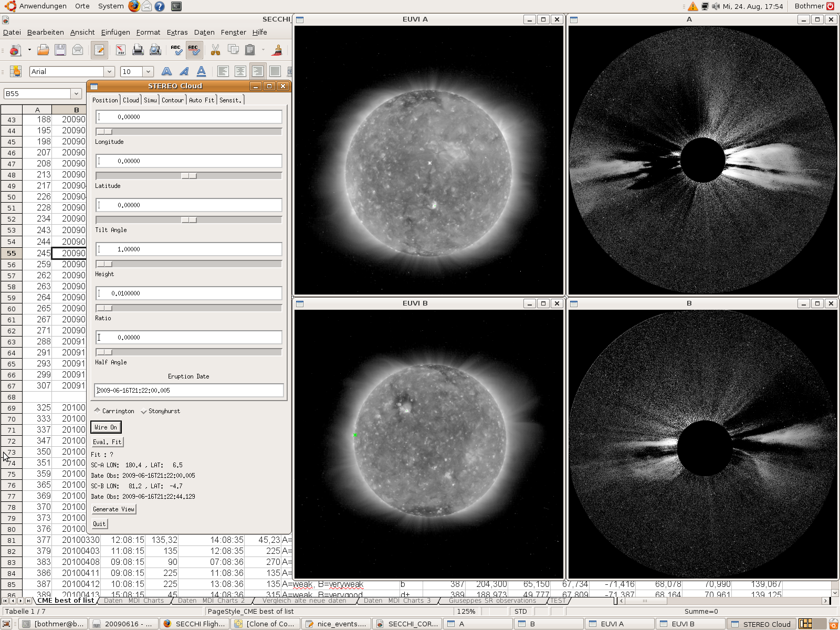Open the Sensit. tab

click(x=230, y=100)
